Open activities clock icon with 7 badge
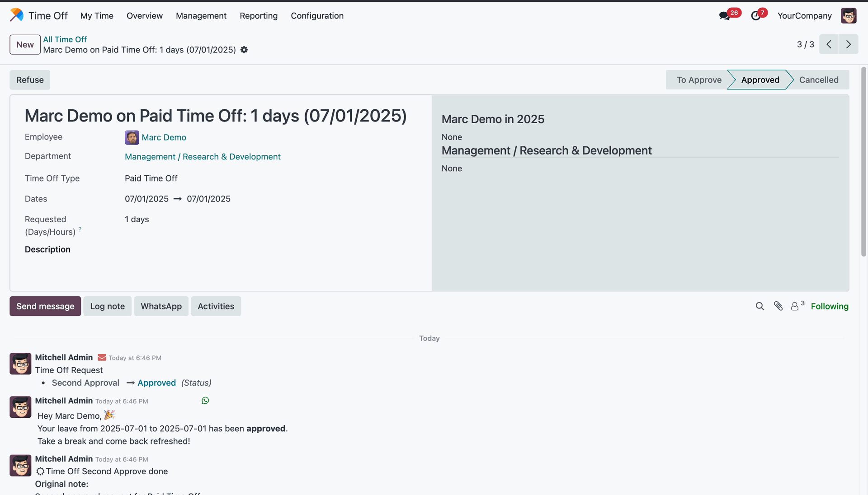 756,16
